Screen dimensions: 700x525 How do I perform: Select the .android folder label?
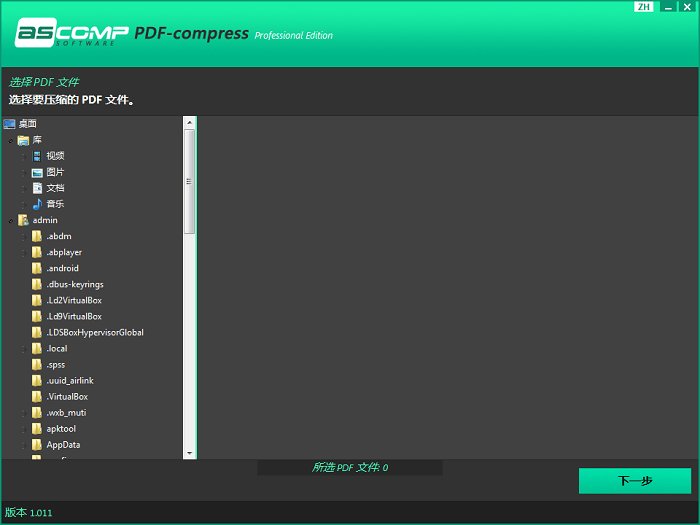62,268
